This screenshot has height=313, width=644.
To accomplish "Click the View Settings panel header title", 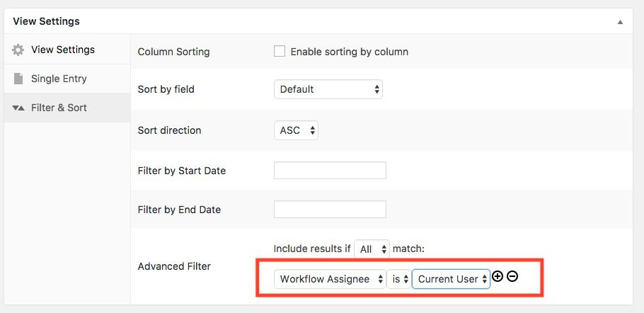I will click(x=46, y=21).
